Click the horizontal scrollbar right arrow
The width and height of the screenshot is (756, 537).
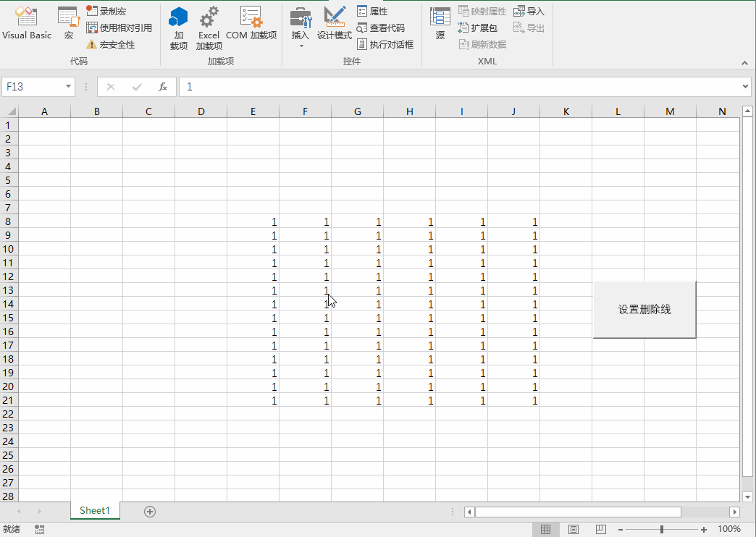point(734,512)
